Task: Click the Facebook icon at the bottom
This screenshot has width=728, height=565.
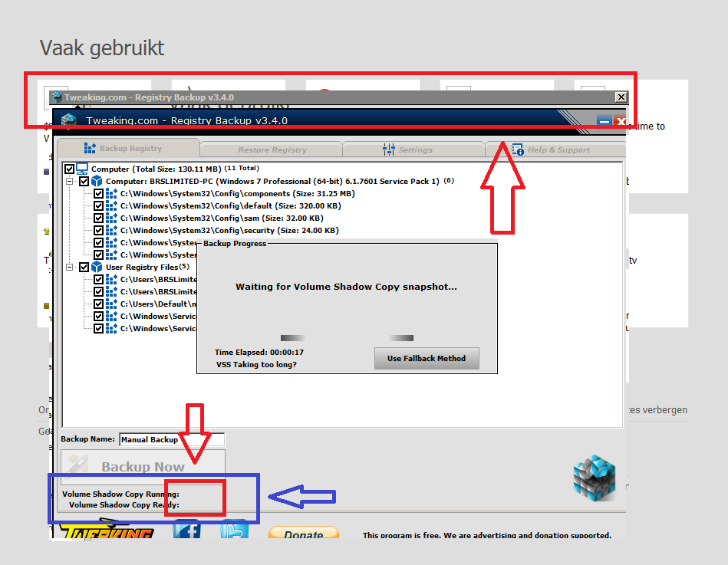Action: click(186, 530)
